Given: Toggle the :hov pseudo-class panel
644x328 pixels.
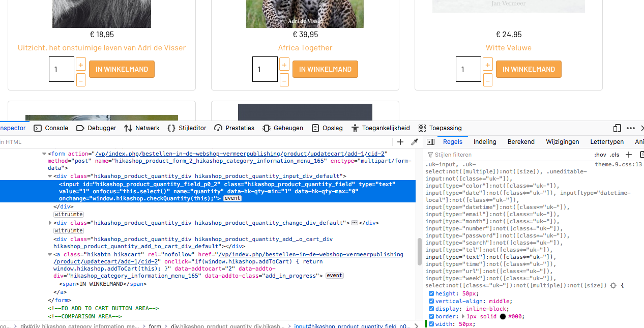Looking at the screenshot, I should coord(600,155).
